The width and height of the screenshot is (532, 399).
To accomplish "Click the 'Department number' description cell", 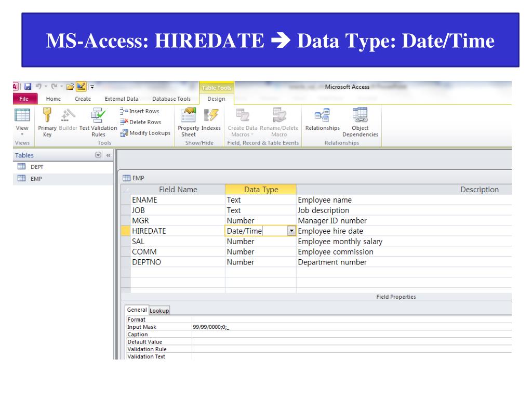I will [404, 262].
